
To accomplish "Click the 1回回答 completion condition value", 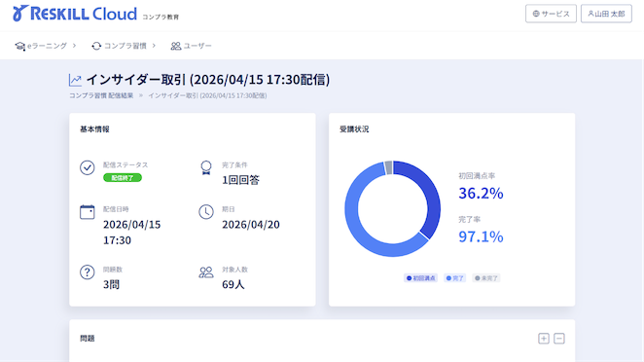I will [240, 180].
